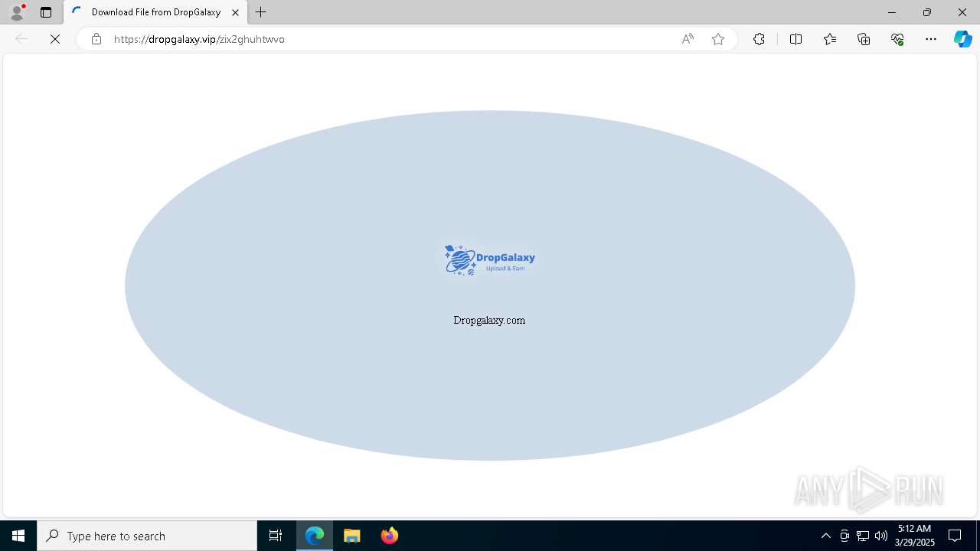Open Task View in taskbar

(276, 536)
